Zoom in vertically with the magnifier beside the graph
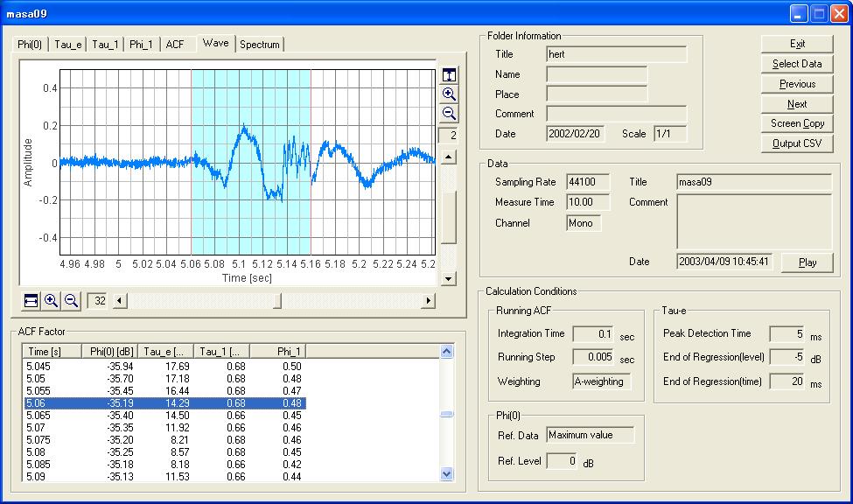Viewport: 853px width, 504px height. (x=450, y=94)
